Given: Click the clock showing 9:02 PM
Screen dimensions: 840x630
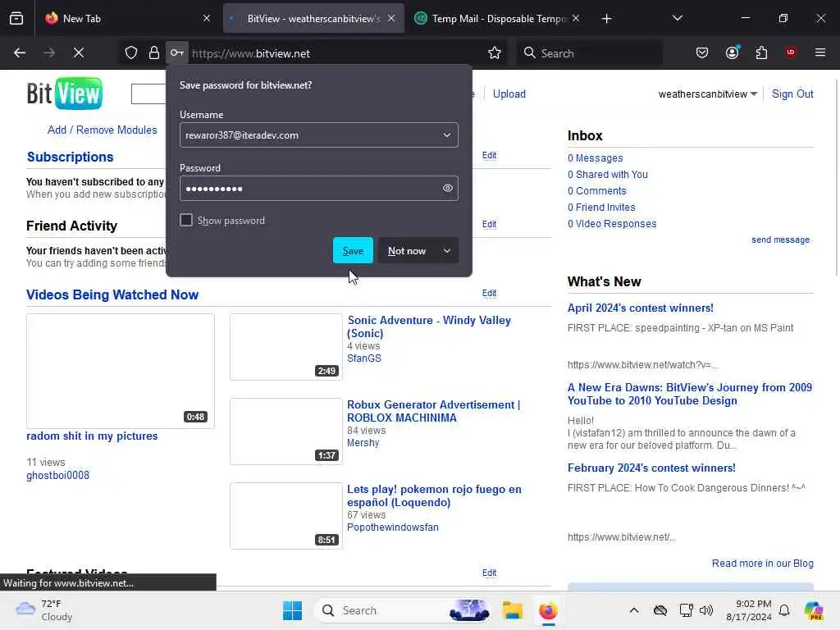Looking at the screenshot, I should pyautogui.click(x=749, y=610).
